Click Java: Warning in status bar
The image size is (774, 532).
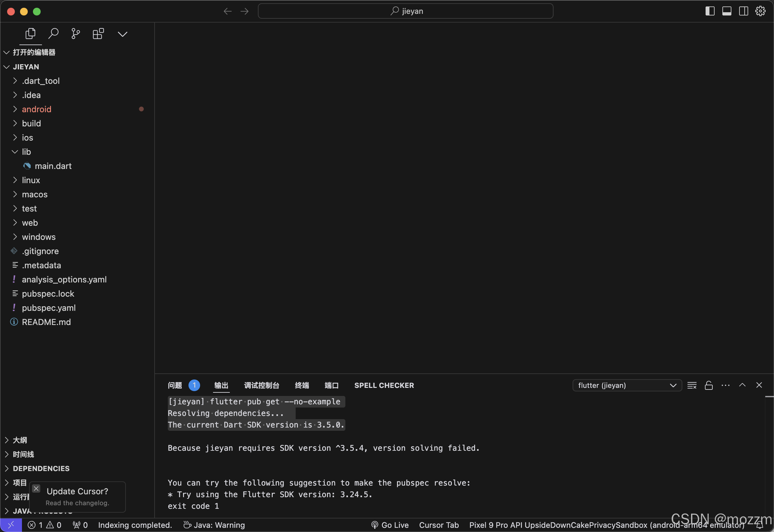coord(214,525)
